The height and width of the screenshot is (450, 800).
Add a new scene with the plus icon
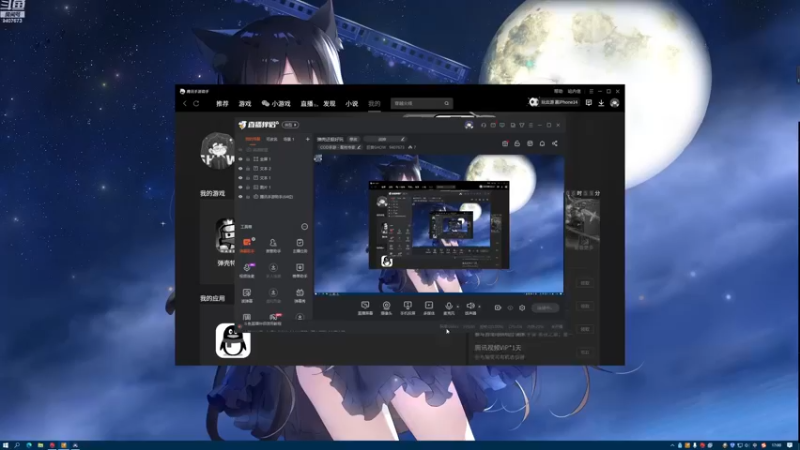point(308,139)
